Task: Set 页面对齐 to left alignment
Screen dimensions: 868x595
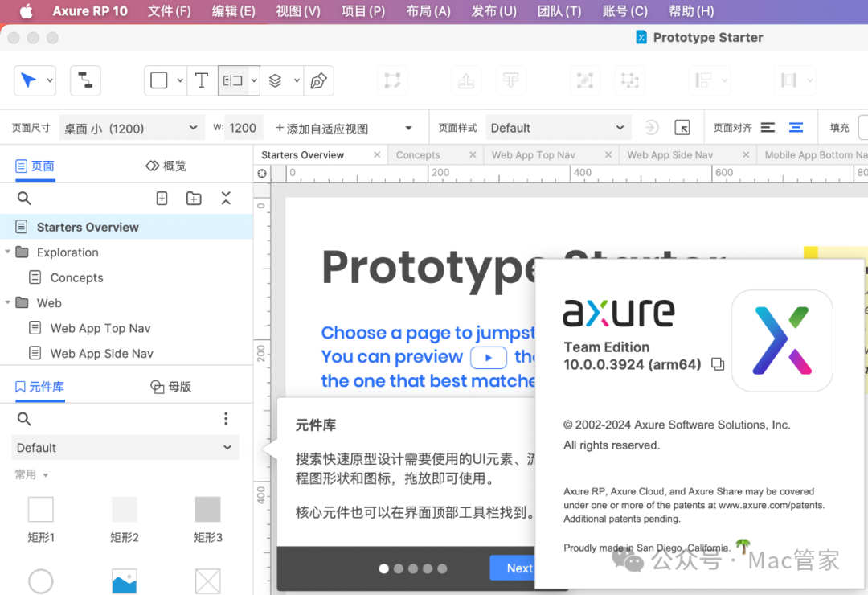Action: [768, 128]
